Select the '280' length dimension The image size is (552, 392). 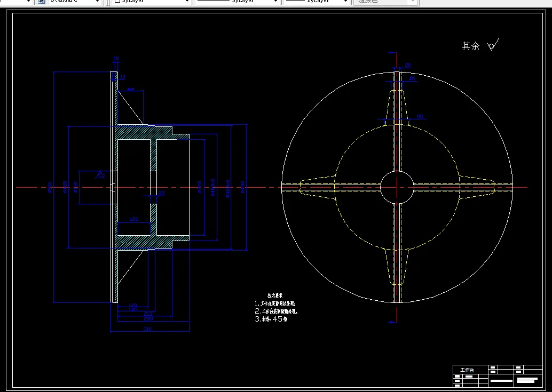[x=148, y=319]
